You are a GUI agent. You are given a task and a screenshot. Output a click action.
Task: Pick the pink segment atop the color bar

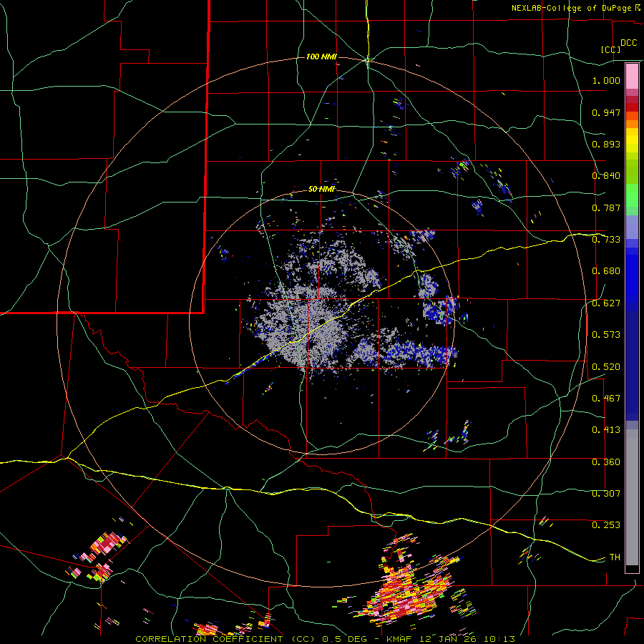point(632,76)
